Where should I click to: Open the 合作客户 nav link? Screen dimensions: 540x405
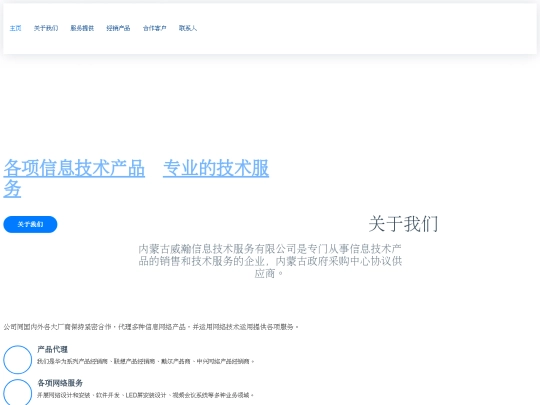click(155, 28)
